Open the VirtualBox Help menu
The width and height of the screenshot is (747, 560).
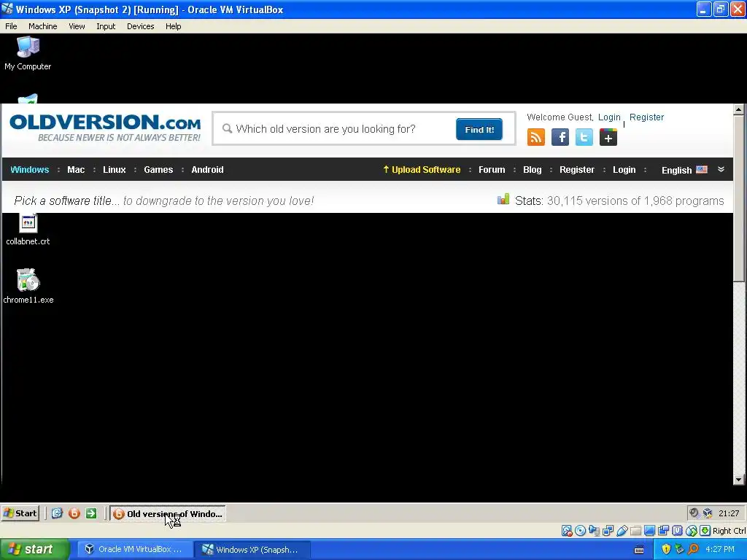coord(174,26)
